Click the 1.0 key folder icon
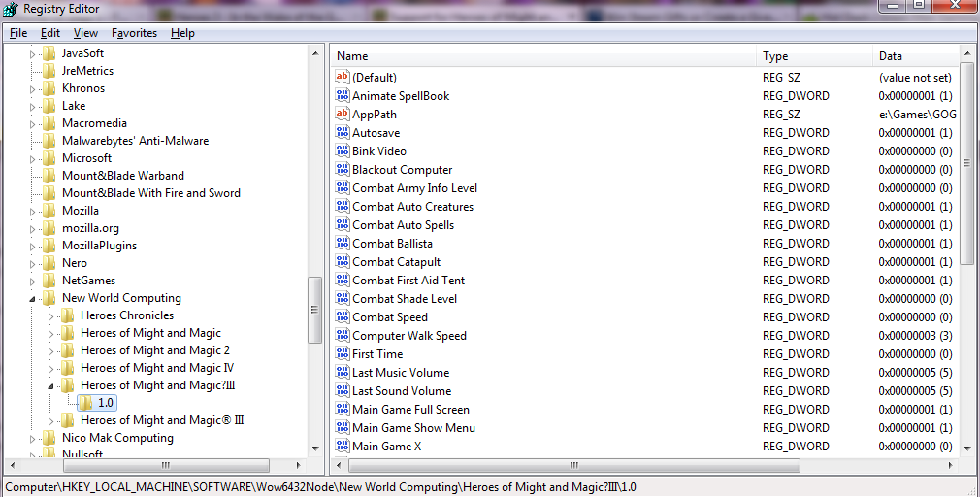This screenshot has width=980, height=497. [x=85, y=403]
